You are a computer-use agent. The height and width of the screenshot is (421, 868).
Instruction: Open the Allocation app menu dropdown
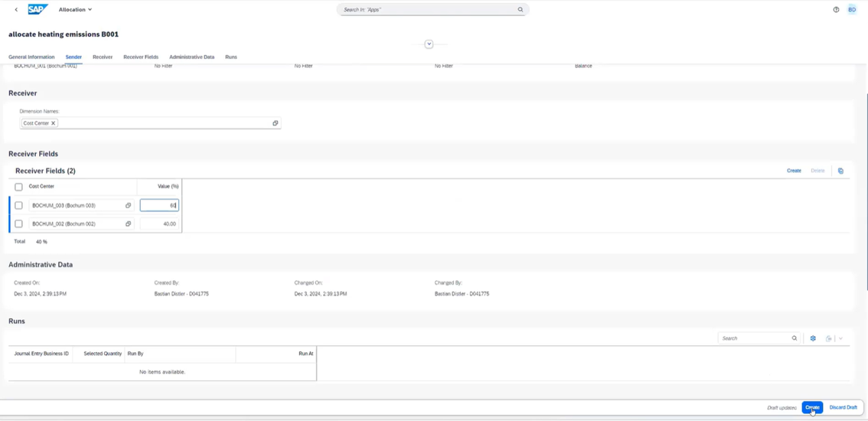[x=75, y=10]
